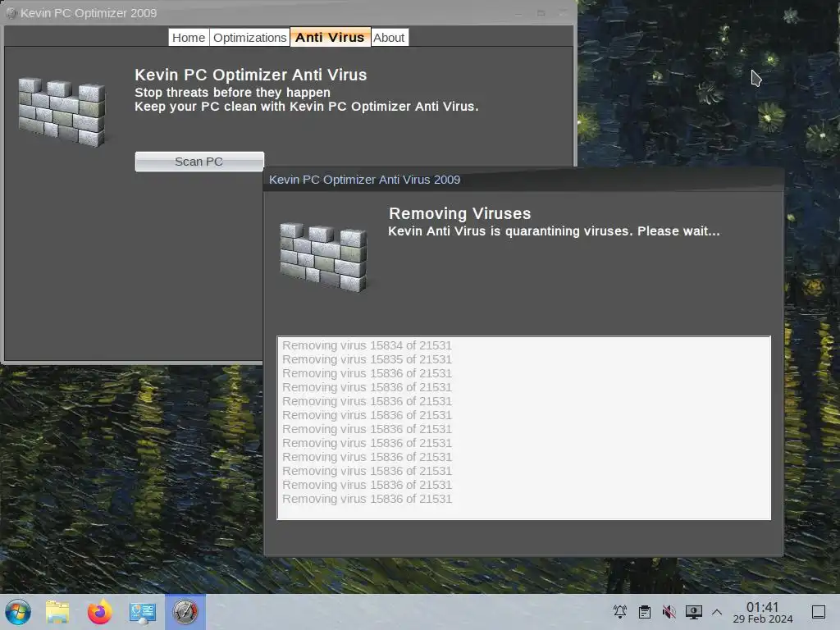Click the 'Removing Viruses' heading
The image size is (840, 630).
tap(459, 213)
